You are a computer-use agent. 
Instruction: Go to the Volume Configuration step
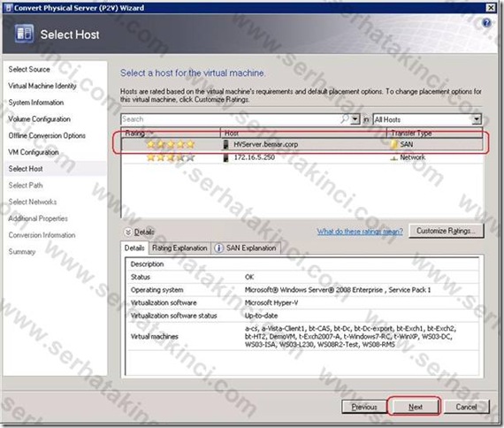[x=39, y=119]
